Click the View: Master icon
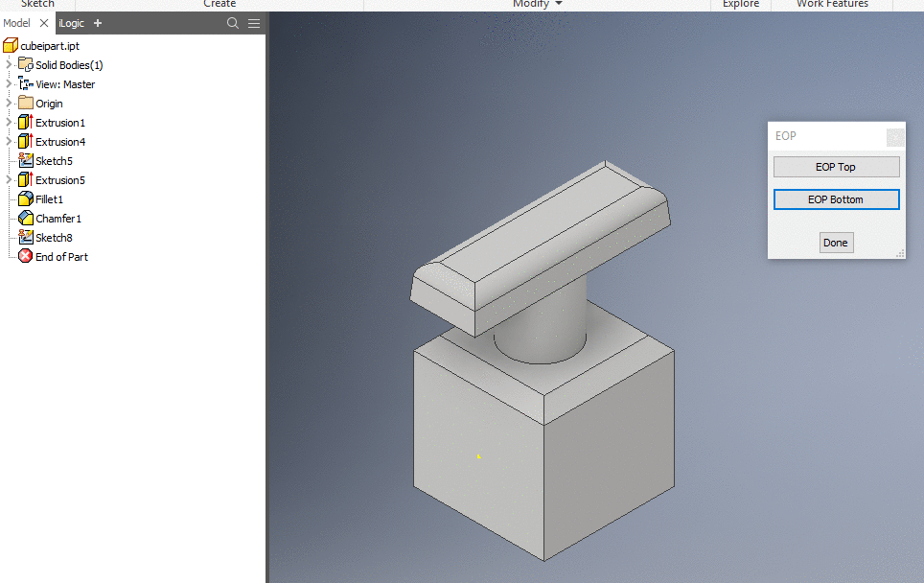924x583 pixels. (24, 83)
